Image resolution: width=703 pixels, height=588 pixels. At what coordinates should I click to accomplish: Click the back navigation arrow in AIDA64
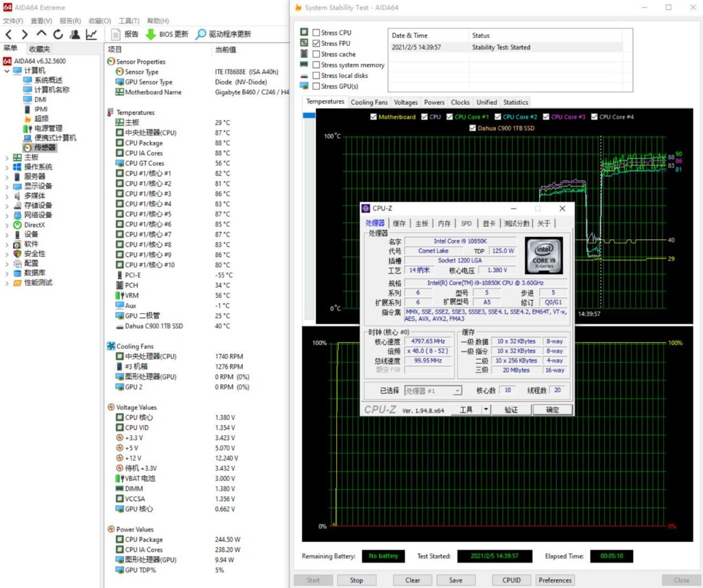[x=8, y=34]
